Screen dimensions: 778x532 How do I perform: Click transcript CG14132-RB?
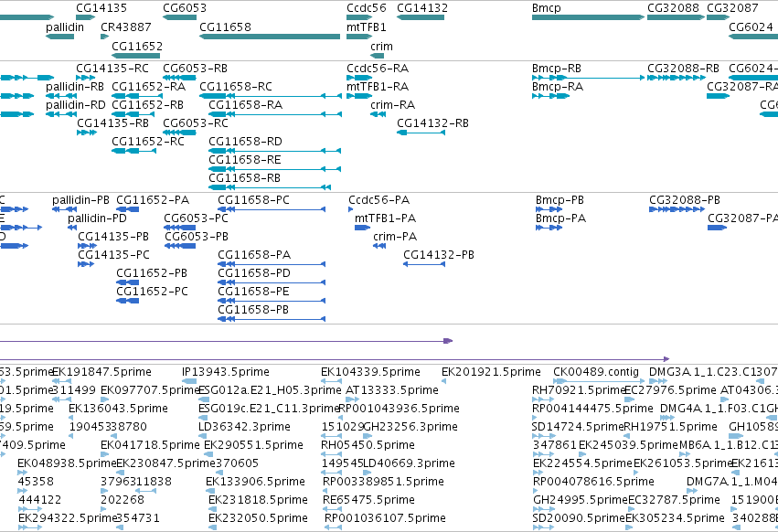[x=421, y=132]
